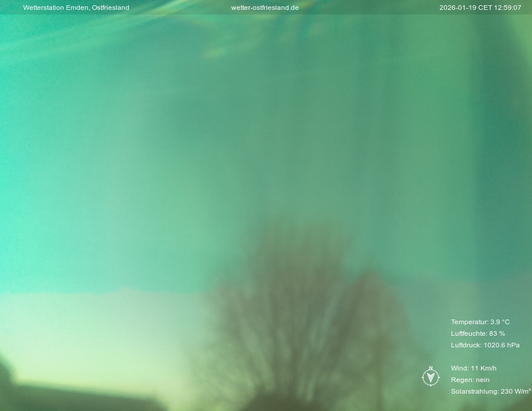The image size is (532, 411).
Task: Open the wetter-ostfriesland.de link
Action: (265, 8)
